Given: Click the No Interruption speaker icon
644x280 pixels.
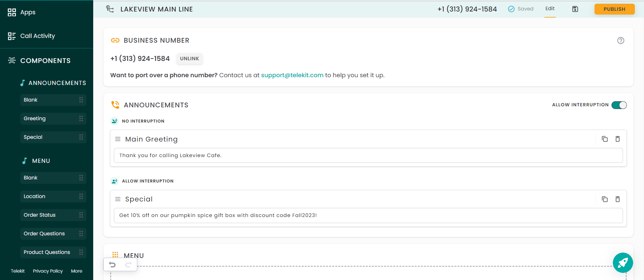Looking at the screenshot, I should coord(115,121).
